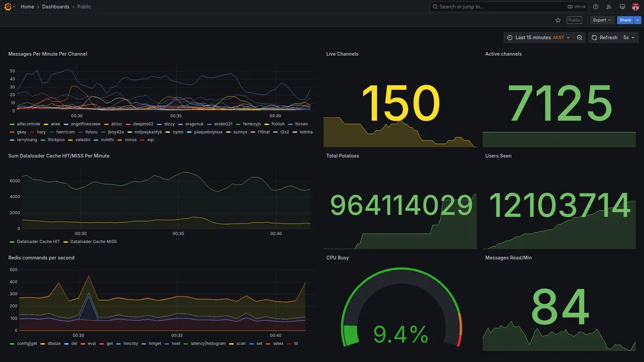Open the Grafana logo menu
The image size is (644, 362).
point(7,7)
